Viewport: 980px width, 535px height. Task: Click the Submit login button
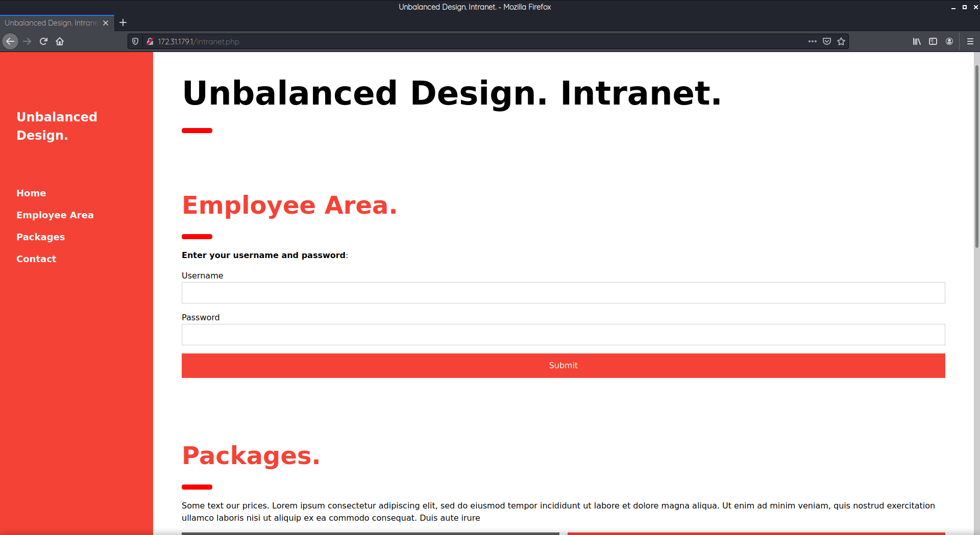(563, 365)
